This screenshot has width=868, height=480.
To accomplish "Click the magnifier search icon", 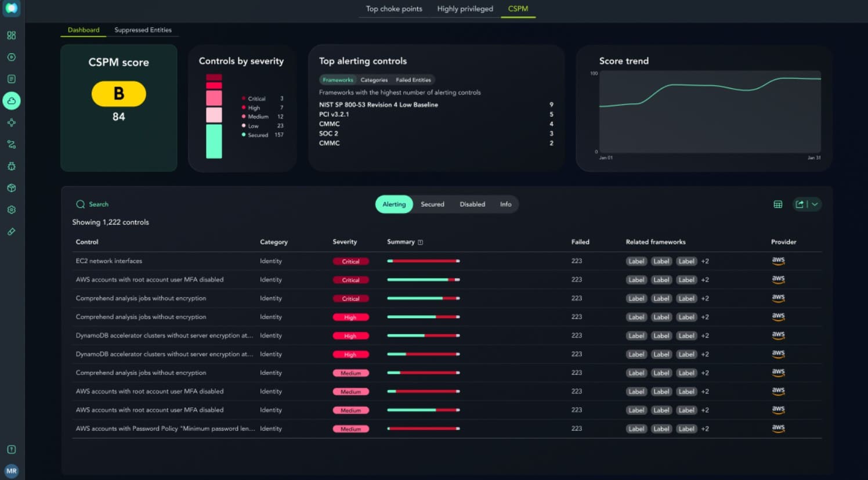I will pyautogui.click(x=80, y=204).
